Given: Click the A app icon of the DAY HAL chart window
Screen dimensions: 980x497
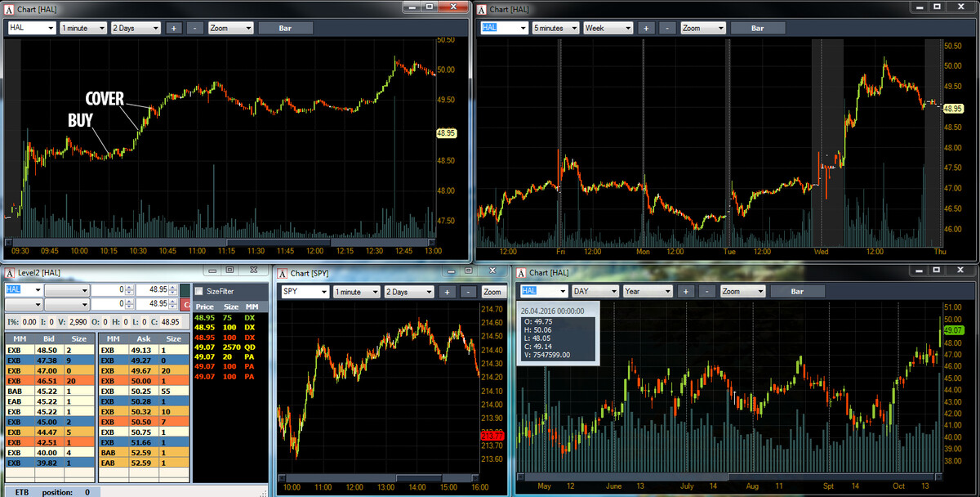Looking at the screenshot, I should (521, 272).
